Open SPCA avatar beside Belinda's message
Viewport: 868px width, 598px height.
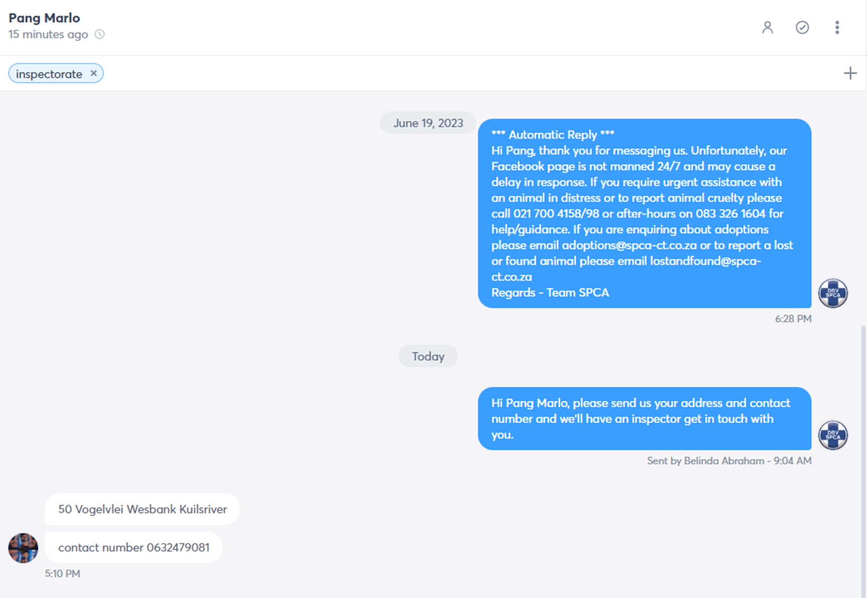(832, 435)
